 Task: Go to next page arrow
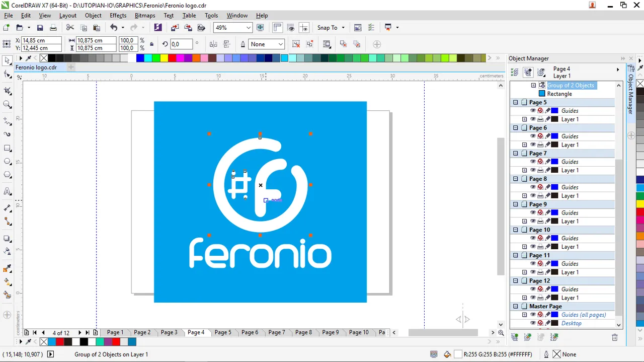[x=79, y=333]
